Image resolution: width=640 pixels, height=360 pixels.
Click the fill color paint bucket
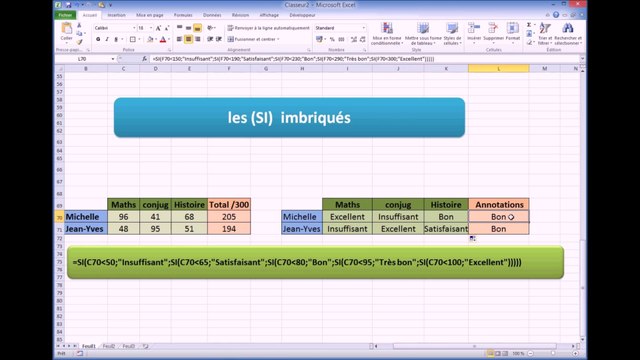click(150, 39)
